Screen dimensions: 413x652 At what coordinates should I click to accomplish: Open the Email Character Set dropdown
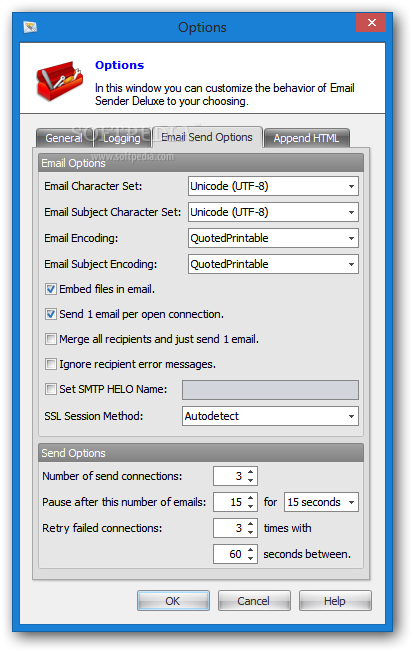click(x=273, y=186)
